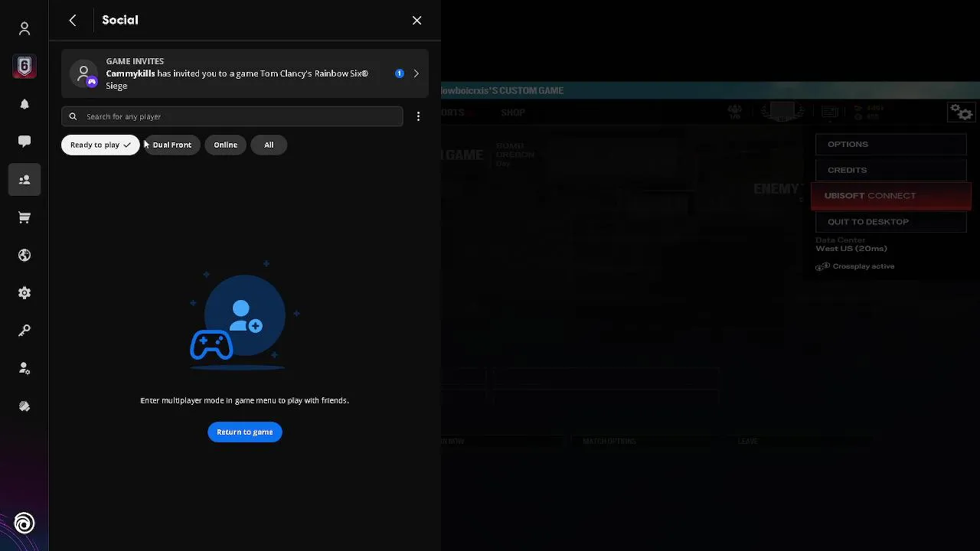Switch to the SHOP tab in game

click(x=513, y=112)
